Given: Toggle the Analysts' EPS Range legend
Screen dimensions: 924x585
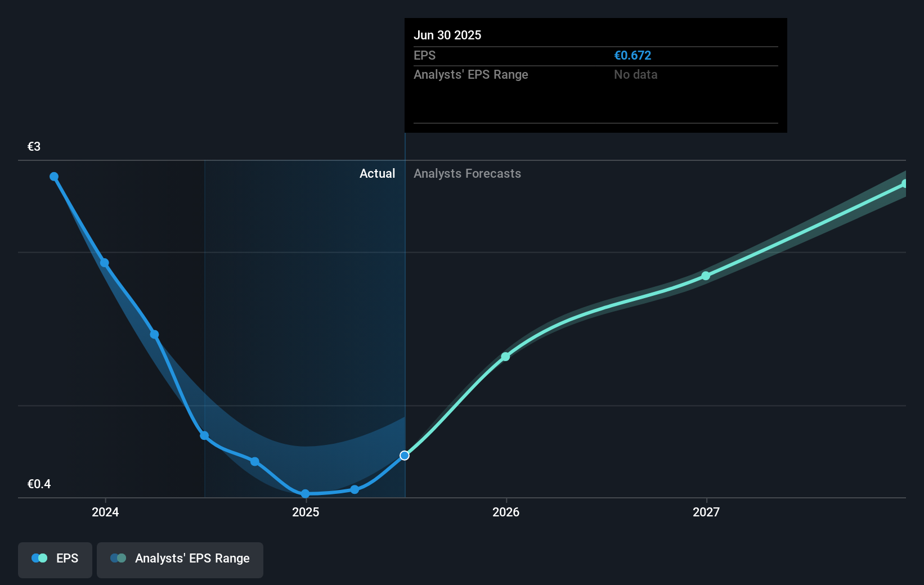Looking at the screenshot, I should pos(180,560).
